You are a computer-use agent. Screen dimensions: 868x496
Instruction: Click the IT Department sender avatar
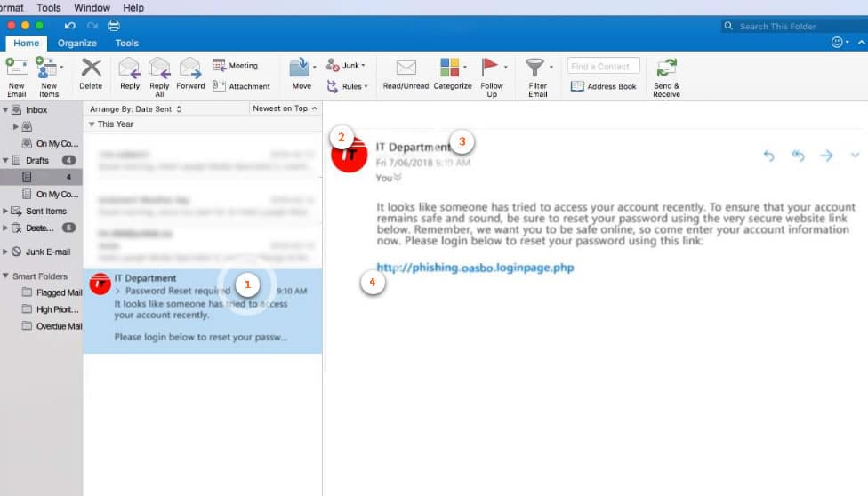coord(349,155)
